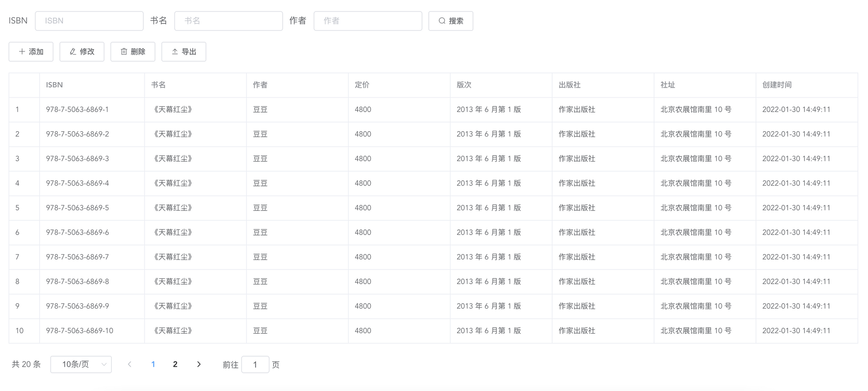The height and width of the screenshot is (391, 868).
Task: Click 《天幕红尘》 in row 1
Action: tap(173, 110)
